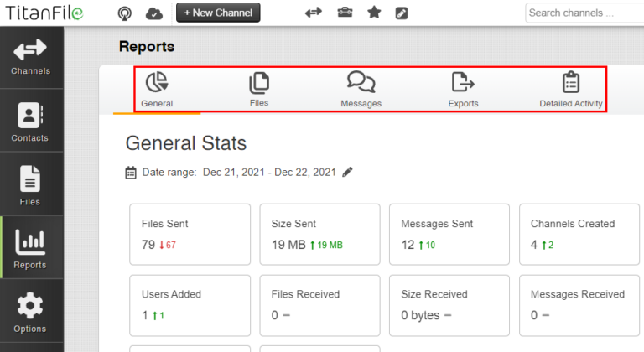Edit date range with pencil icon
Viewport: 644px width, 352px height.
(348, 172)
